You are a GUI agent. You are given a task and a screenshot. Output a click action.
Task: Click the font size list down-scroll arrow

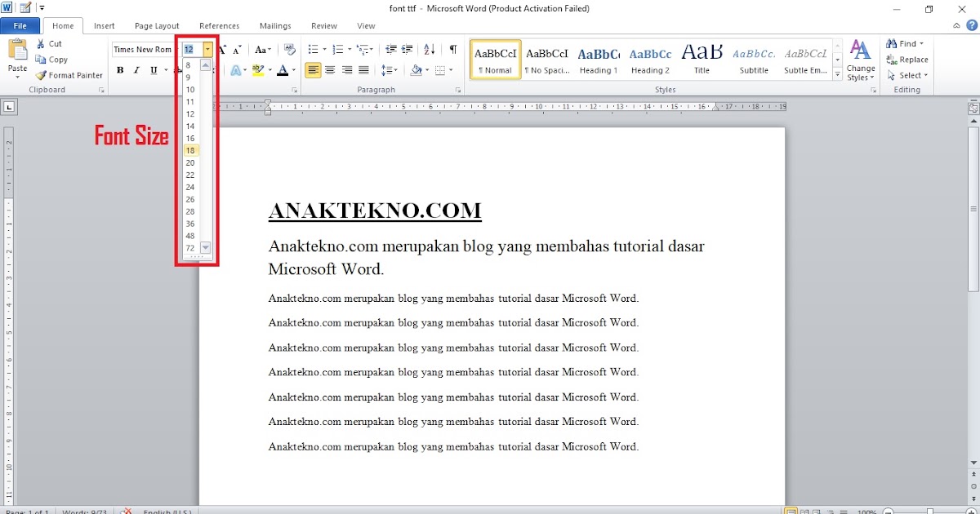(x=206, y=247)
